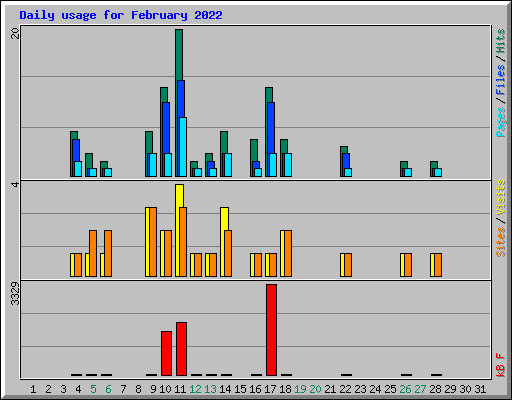Viewport: 512px width, 400px height.
Task: Click x-axis day label '10'
Action: pos(165,389)
